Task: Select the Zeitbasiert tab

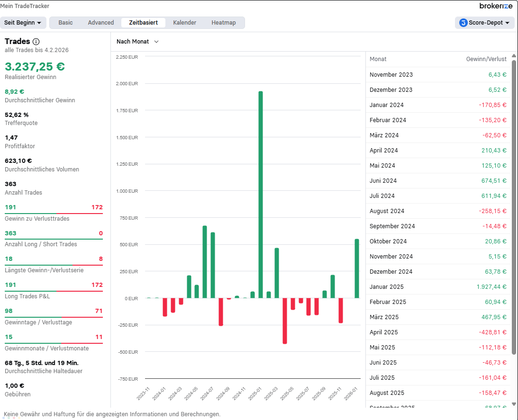Action: (144, 23)
